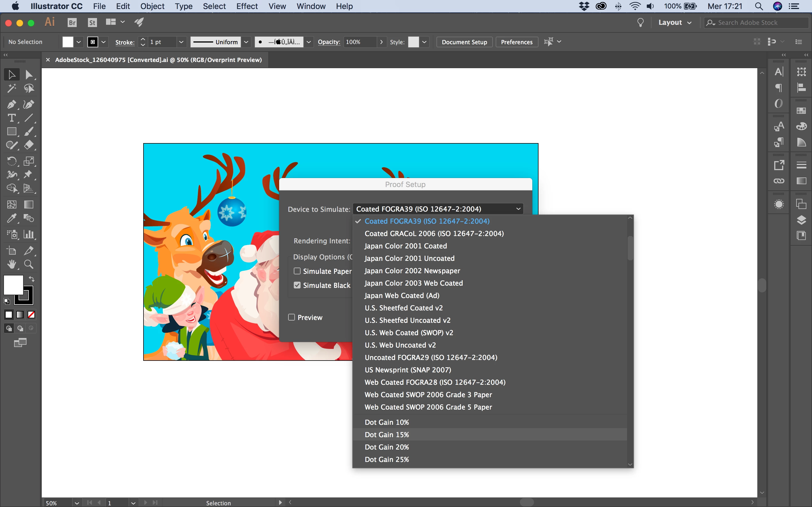812x507 pixels.
Task: Click the Preferences button
Action: click(x=517, y=42)
